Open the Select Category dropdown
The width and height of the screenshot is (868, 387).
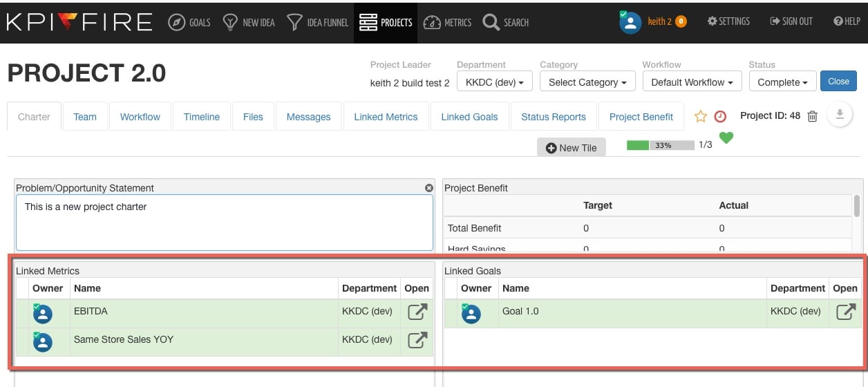587,82
